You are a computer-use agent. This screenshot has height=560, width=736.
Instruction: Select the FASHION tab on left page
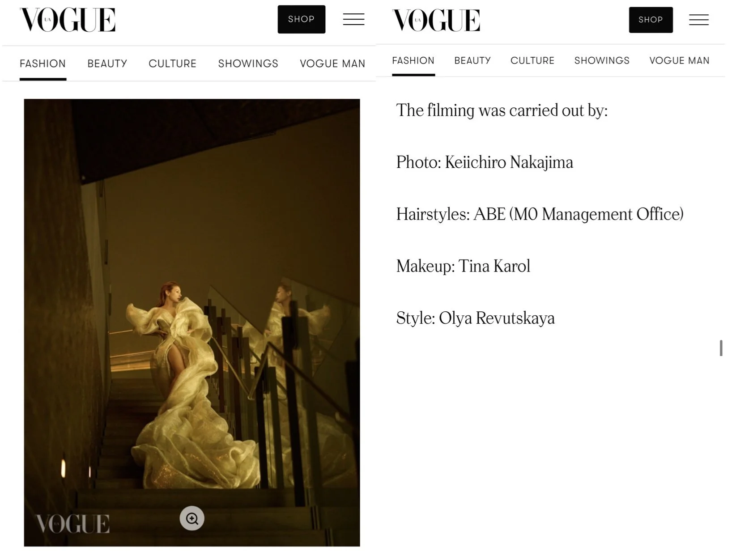click(x=43, y=64)
